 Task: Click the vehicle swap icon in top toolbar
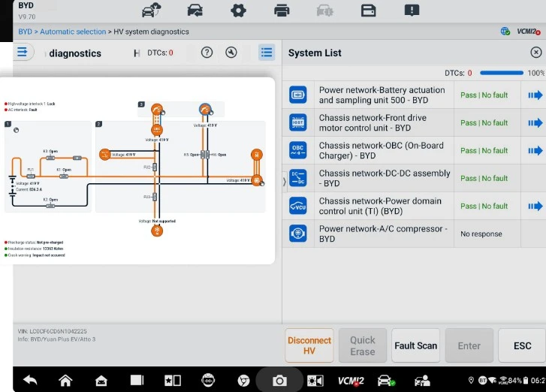195,11
